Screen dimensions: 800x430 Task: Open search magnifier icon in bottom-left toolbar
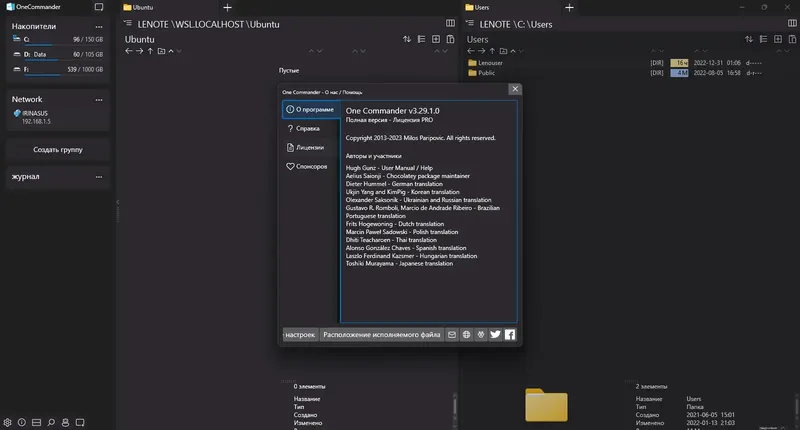[51, 422]
